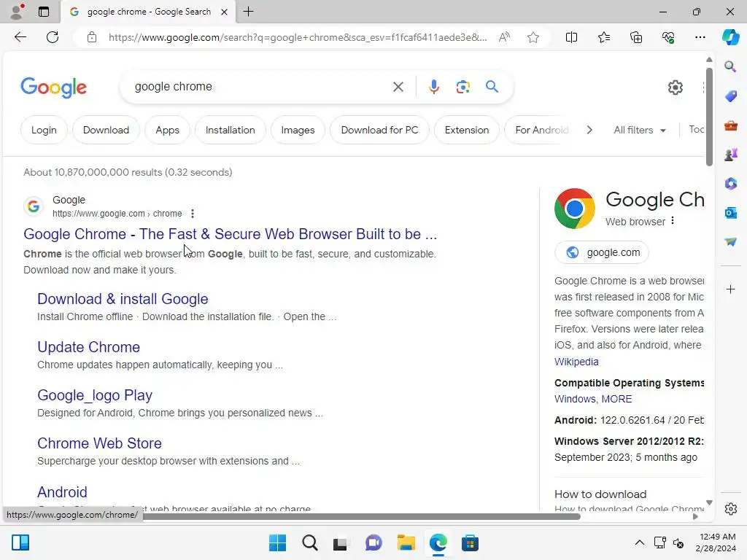The height and width of the screenshot is (560, 747).
Task: Open File Explorer from taskbar
Action: [x=406, y=542]
